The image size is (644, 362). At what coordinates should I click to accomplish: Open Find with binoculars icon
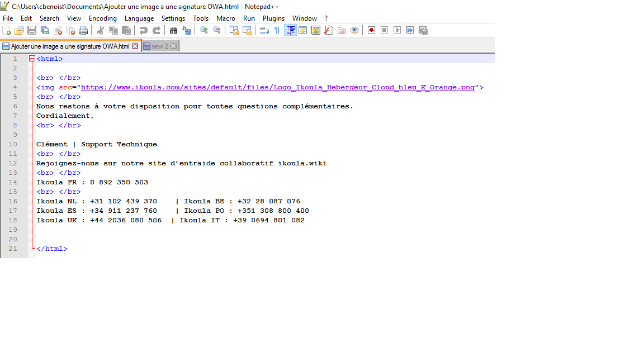[174, 30]
